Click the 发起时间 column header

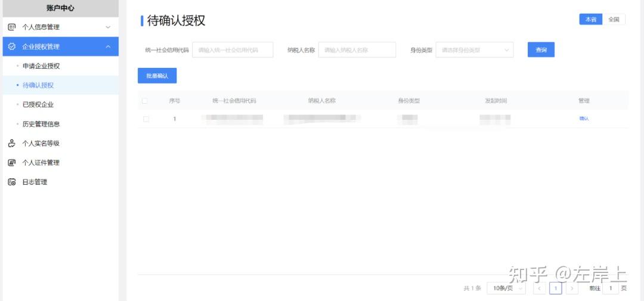pos(496,101)
